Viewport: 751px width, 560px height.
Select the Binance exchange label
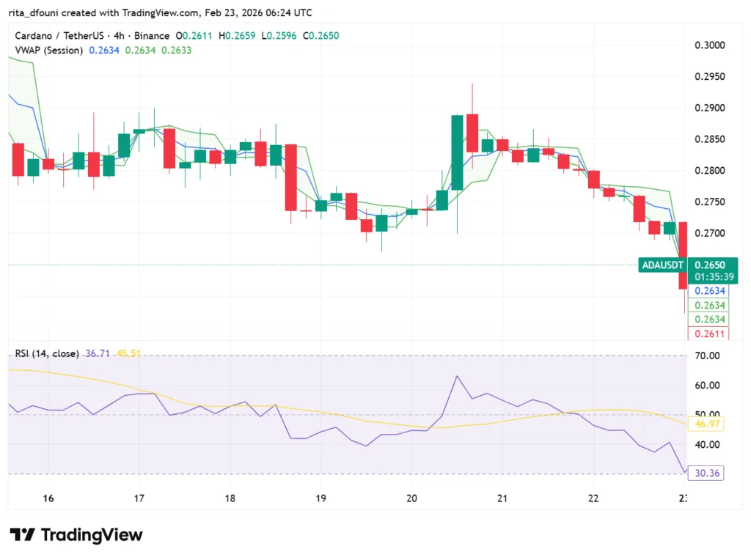point(152,34)
